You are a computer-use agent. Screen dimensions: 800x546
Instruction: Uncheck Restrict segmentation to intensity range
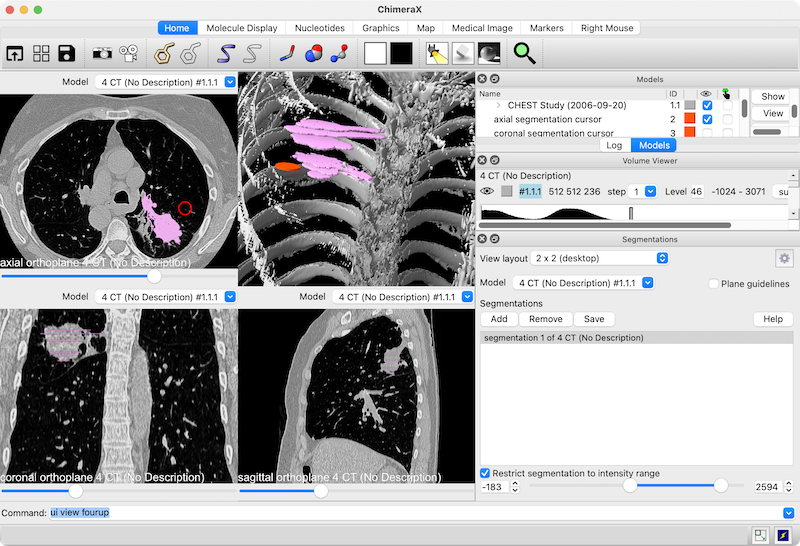click(485, 473)
